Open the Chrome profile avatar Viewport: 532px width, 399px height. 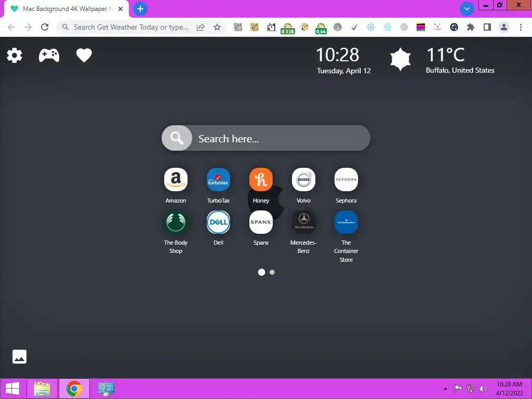coord(504,27)
